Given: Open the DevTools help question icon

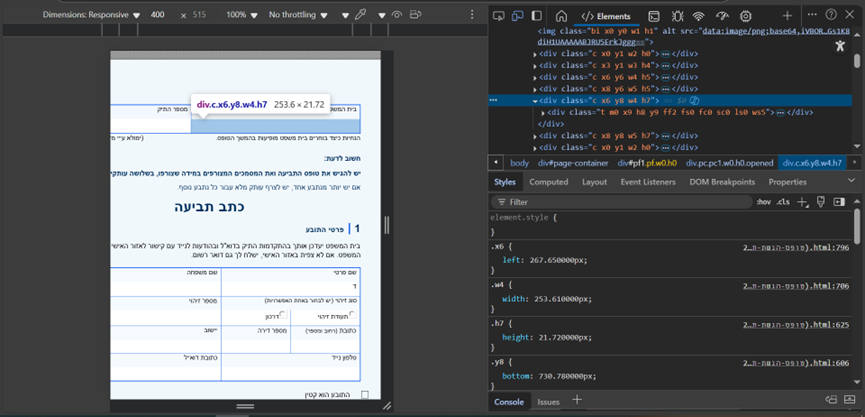Looking at the screenshot, I should 831,15.
